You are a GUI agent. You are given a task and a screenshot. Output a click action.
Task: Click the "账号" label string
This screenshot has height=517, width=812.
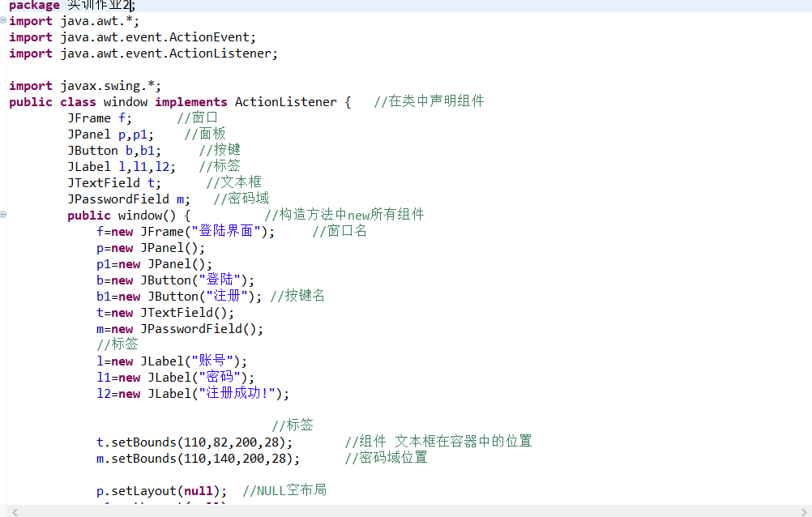click(x=216, y=361)
